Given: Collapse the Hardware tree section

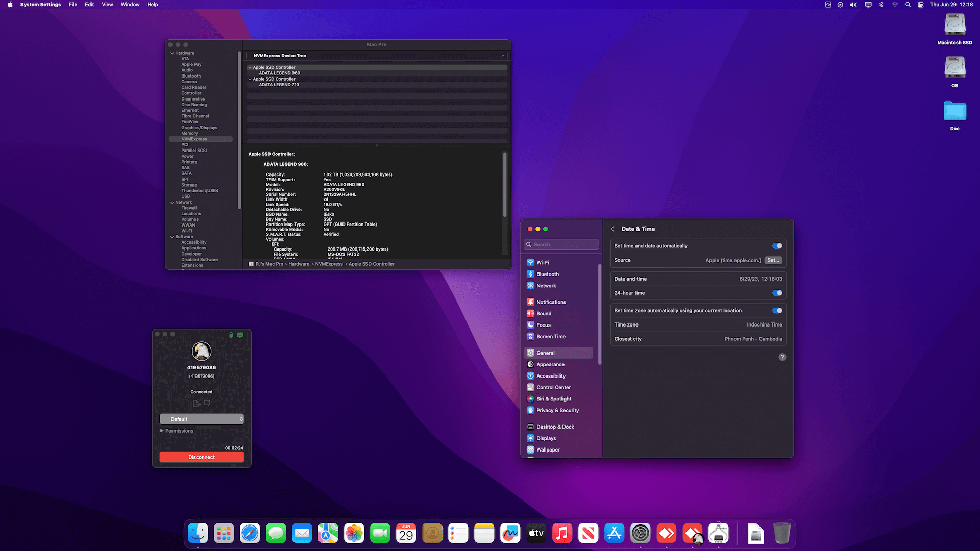Looking at the screenshot, I should click(x=172, y=53).
